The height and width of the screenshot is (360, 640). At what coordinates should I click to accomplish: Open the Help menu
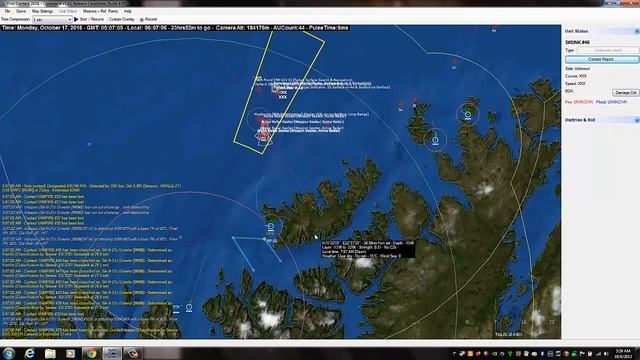point(128,11)
